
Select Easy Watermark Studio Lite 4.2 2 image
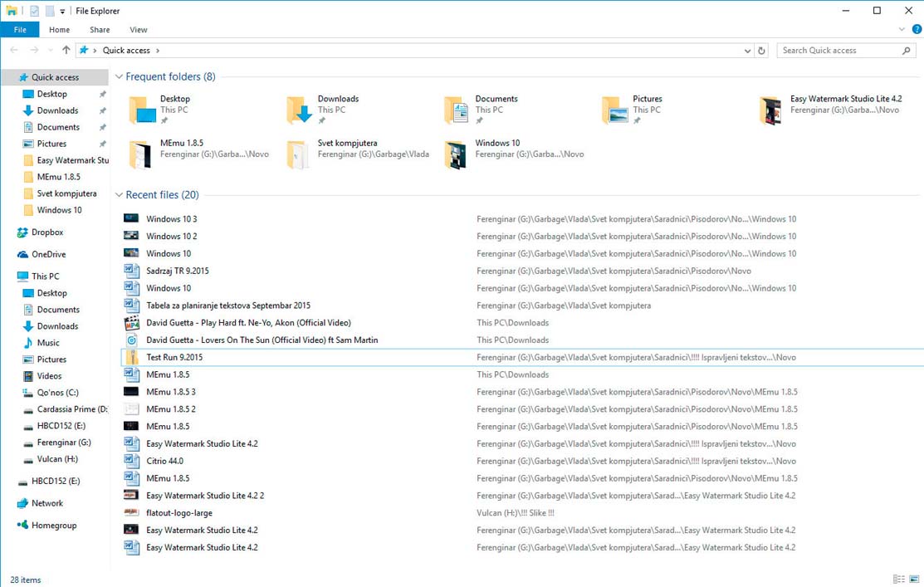[x=205, y=496]
